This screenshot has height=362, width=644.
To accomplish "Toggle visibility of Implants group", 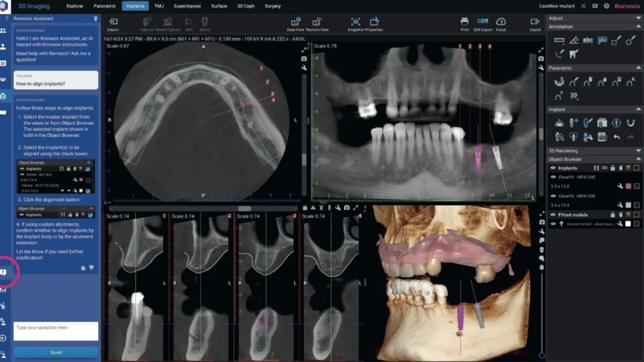I will [x=553, y=168].
